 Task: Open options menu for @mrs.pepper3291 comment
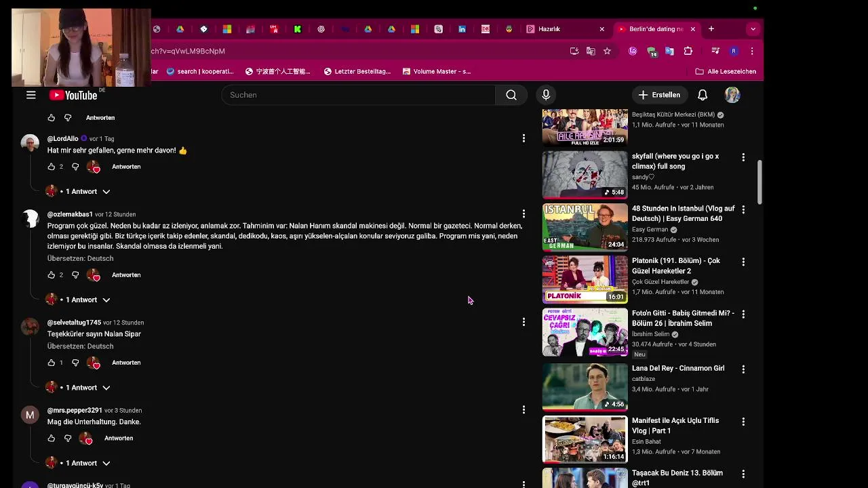tap(524, 410)
